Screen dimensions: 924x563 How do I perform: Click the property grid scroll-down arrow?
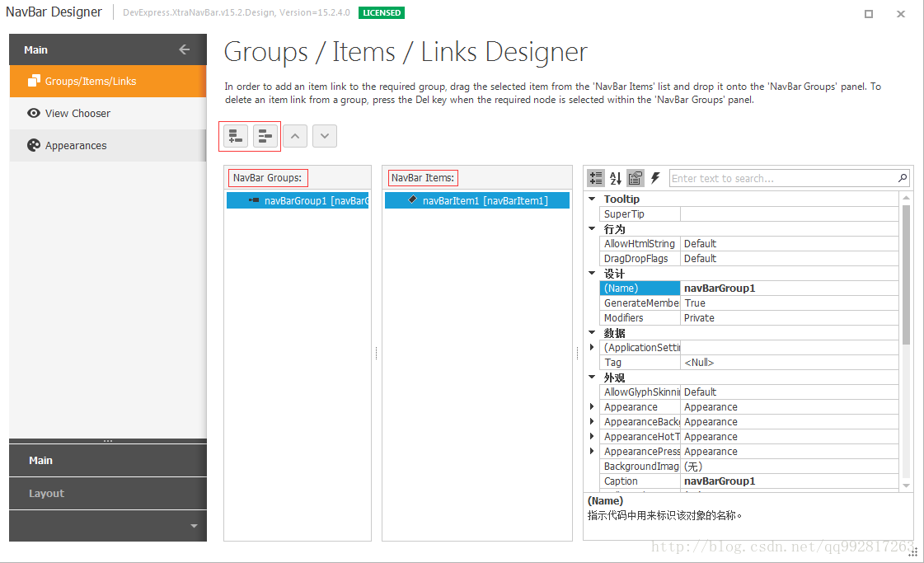(907, 486)
